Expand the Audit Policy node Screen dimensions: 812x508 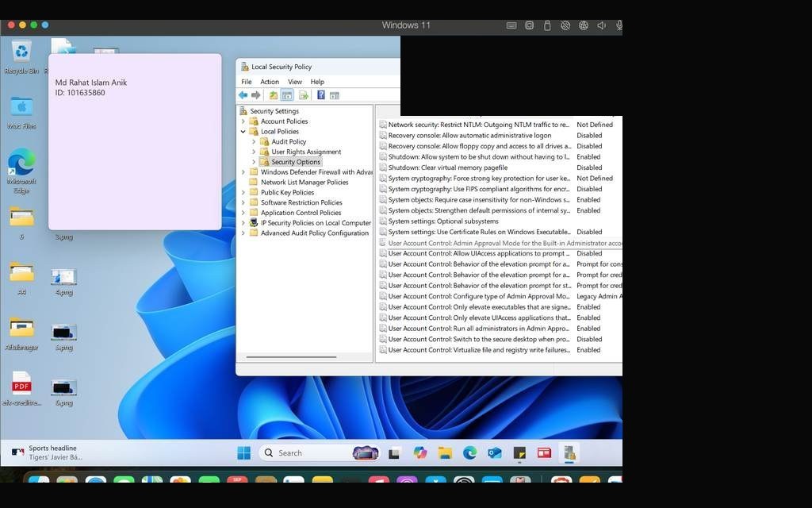pyautogui.click(x=254, y=141)
